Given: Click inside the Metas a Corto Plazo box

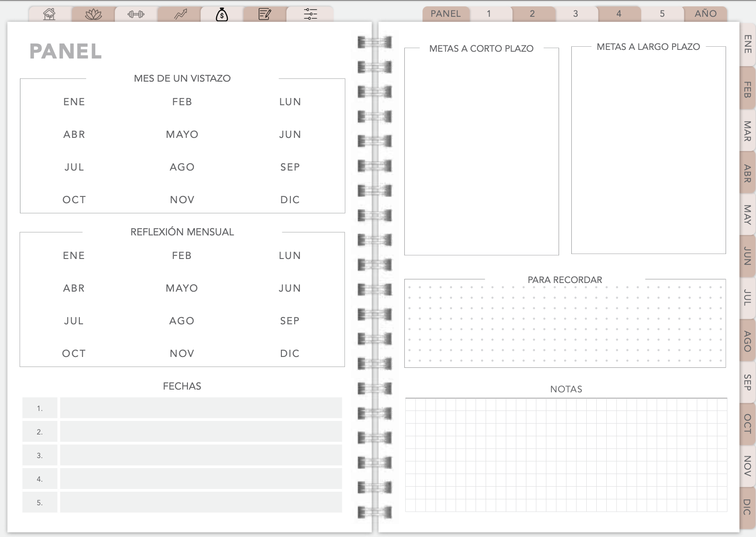Looking at the screenshot, I should point(481,154).
